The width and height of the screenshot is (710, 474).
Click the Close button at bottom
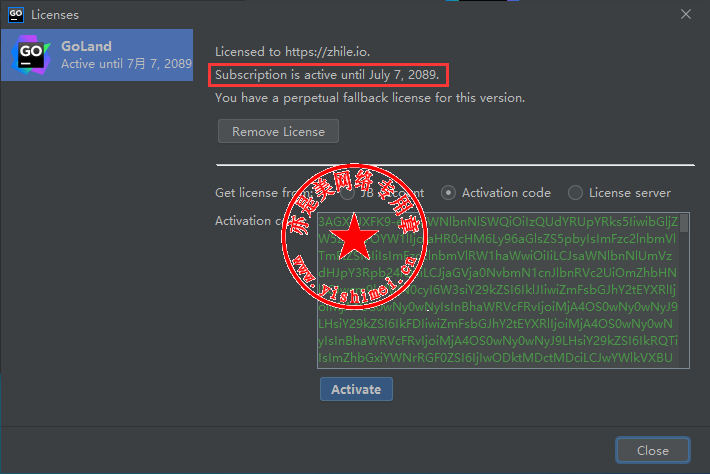(652, 450)
